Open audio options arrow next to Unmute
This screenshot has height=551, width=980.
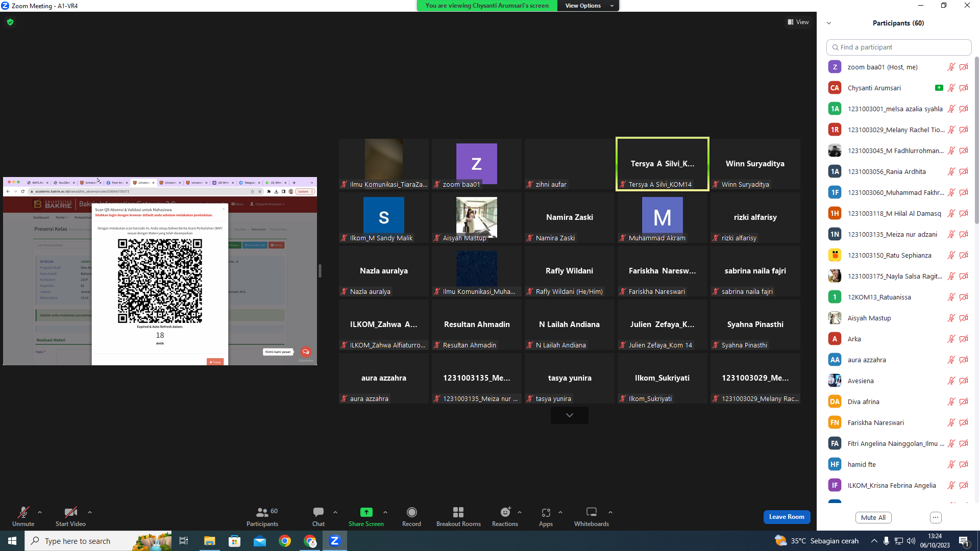click(40, 512)
